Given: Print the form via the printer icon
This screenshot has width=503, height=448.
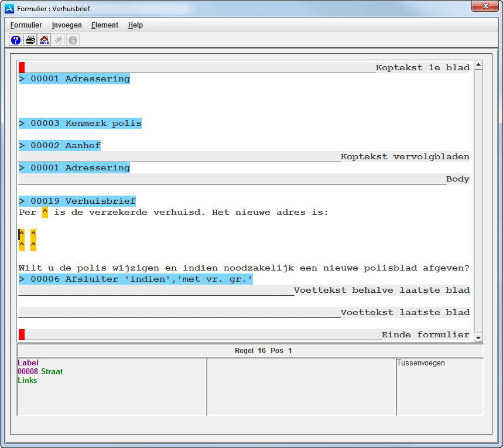Looking at the screenshot, I should click(29, 39).
